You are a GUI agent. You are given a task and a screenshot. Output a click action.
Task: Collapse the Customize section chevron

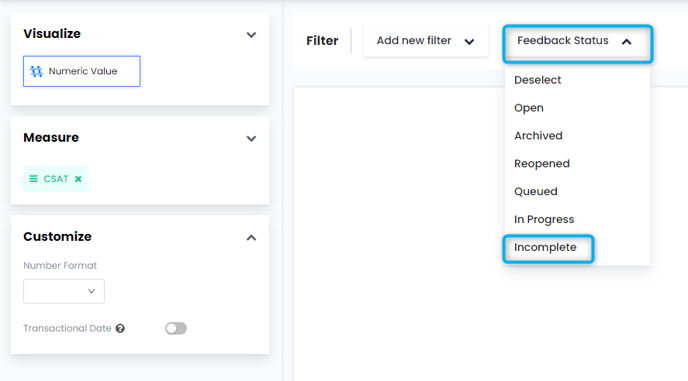pyautogui.click(x=251, y=237)
